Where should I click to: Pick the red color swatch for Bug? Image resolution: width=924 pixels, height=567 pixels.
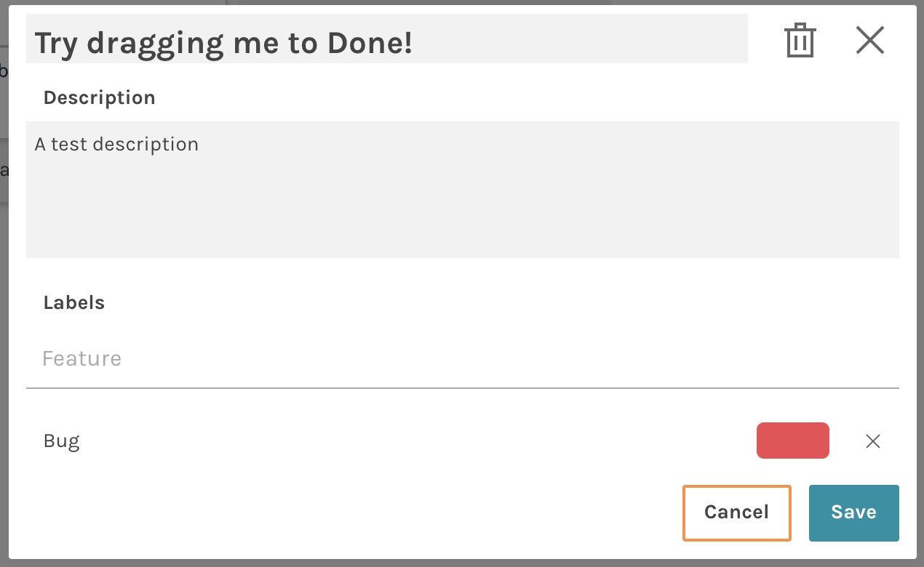tap(792, 441)
